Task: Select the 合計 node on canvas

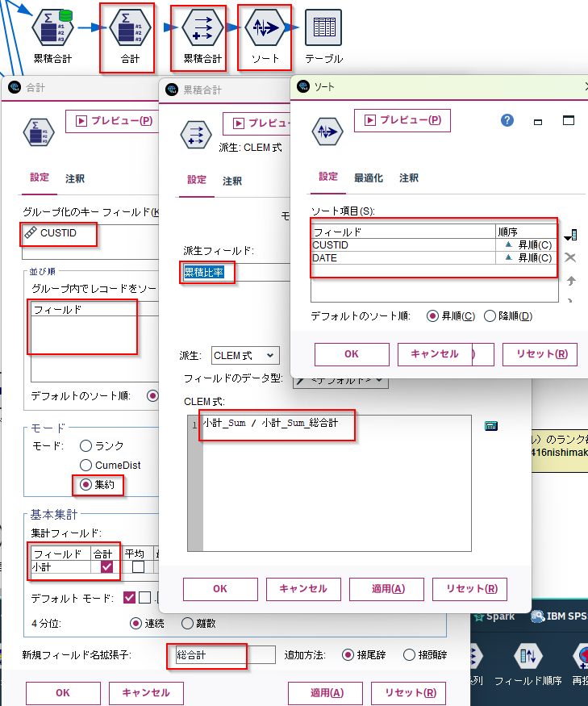Action: pyautogui.click(x=130, y=28)
